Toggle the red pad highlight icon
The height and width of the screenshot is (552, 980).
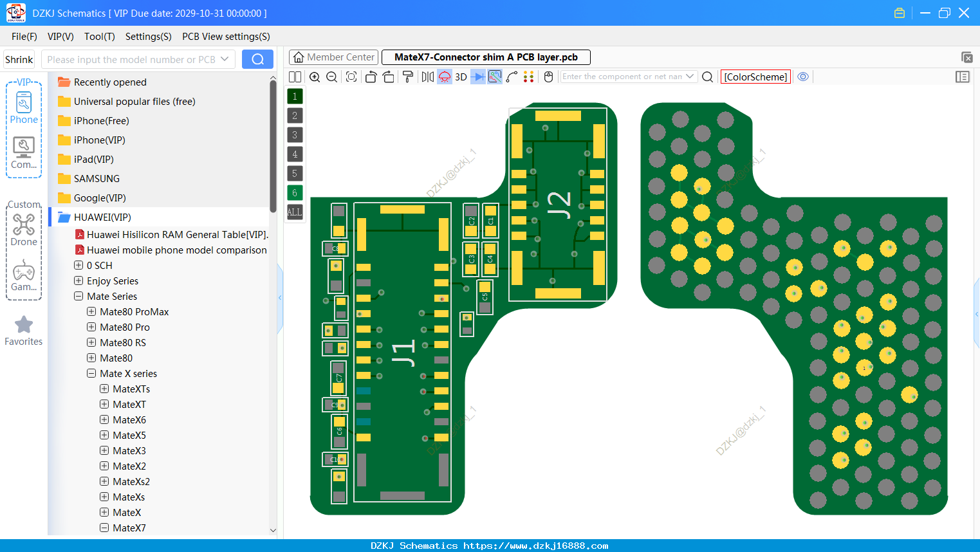point(445,77)
